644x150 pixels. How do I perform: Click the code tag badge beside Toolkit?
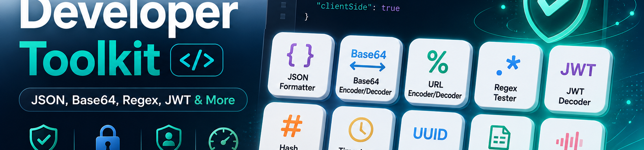point(197,60)
